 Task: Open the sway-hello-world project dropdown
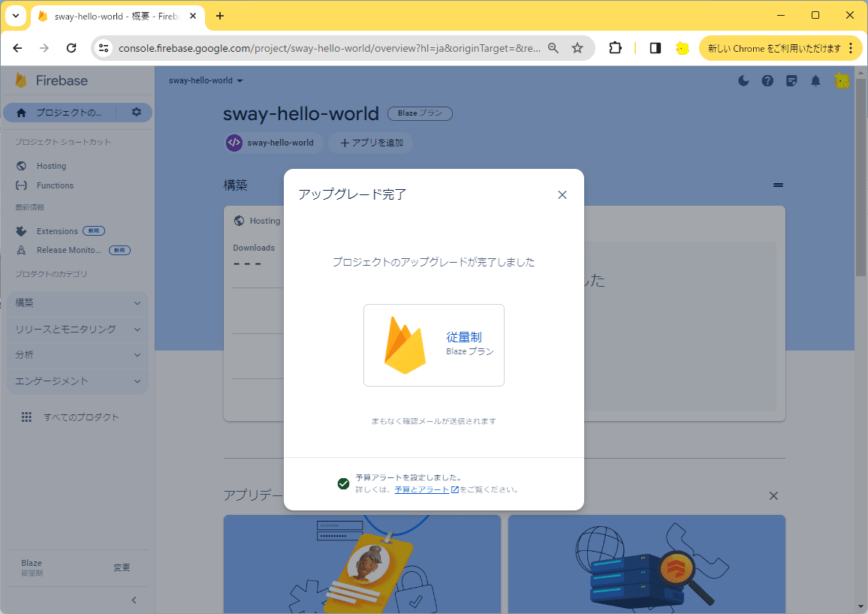tap(206, 81)
